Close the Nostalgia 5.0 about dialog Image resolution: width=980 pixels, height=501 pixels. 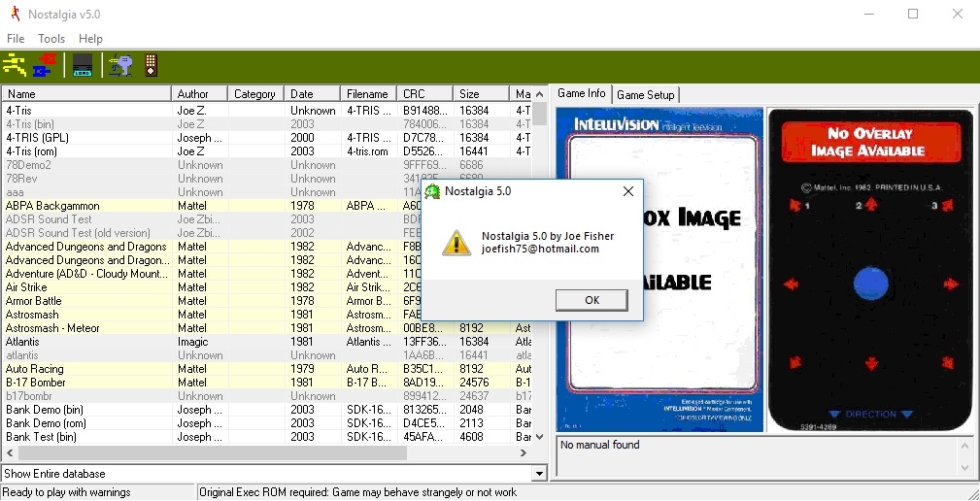pyautogui.click(x=628, y=191)
